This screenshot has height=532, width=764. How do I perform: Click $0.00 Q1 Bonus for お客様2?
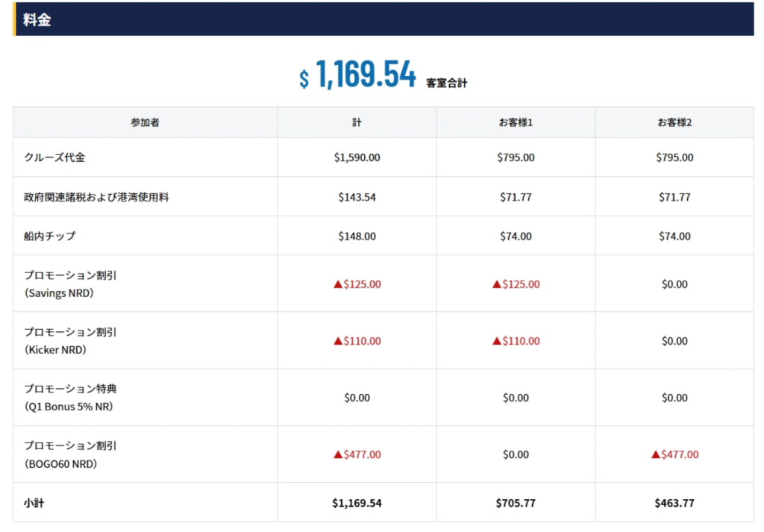pyautogui.click(x=674, y=398)
